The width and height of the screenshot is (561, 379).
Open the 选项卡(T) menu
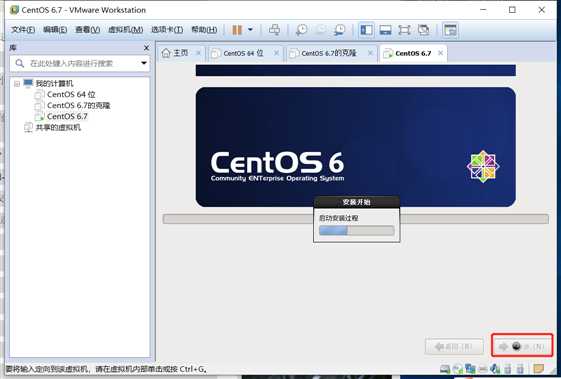coord(167,30)
